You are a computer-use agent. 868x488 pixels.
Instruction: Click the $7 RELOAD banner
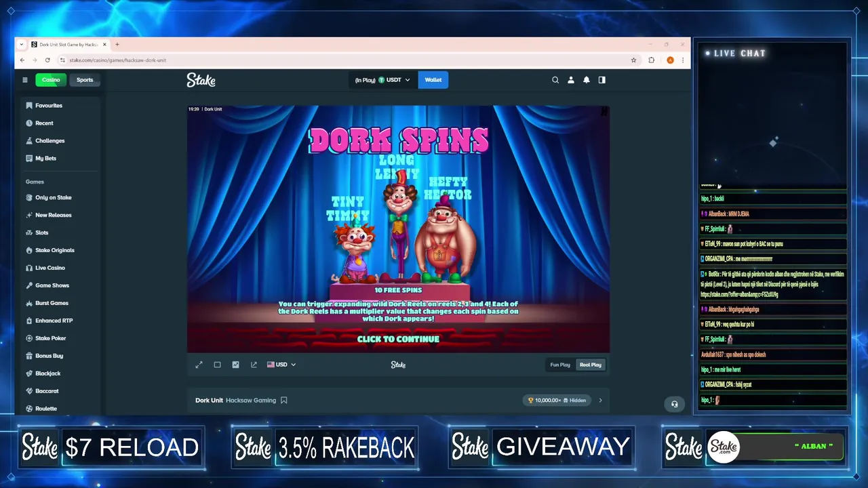pyautogui.click(x=112, y=447)
